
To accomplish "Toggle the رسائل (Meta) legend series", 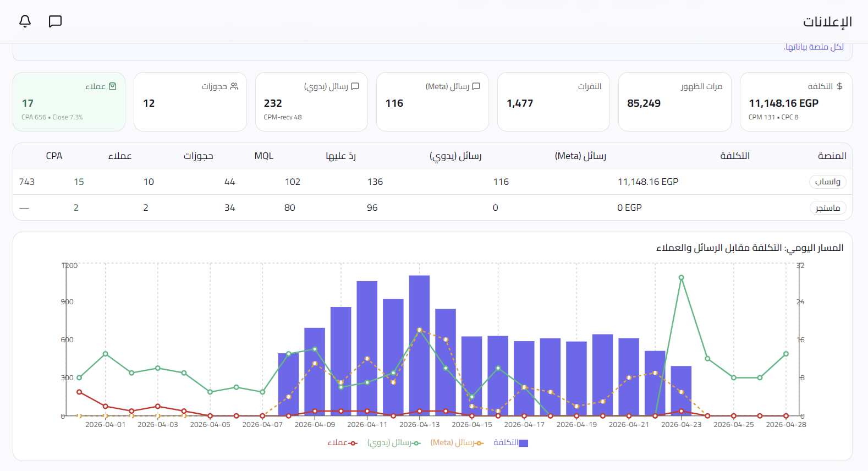I will [x=457, y=442].
